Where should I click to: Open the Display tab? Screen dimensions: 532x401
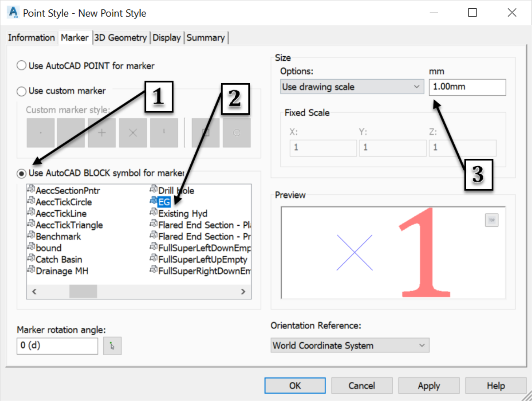(167, 38)
